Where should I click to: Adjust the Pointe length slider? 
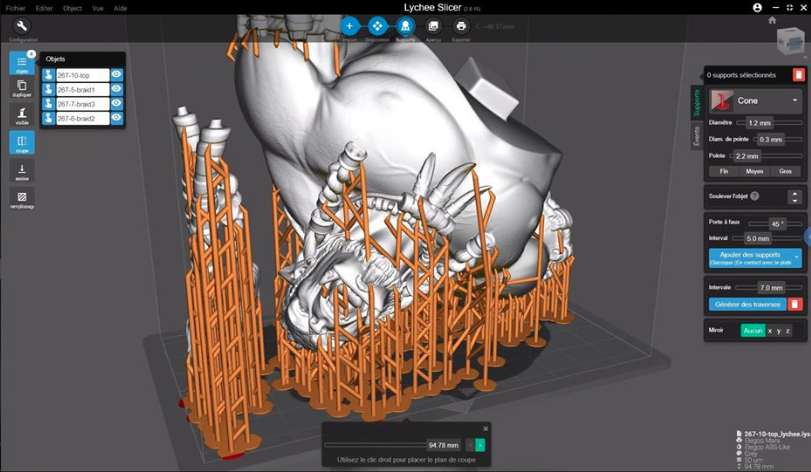click(x=766, y=156)
